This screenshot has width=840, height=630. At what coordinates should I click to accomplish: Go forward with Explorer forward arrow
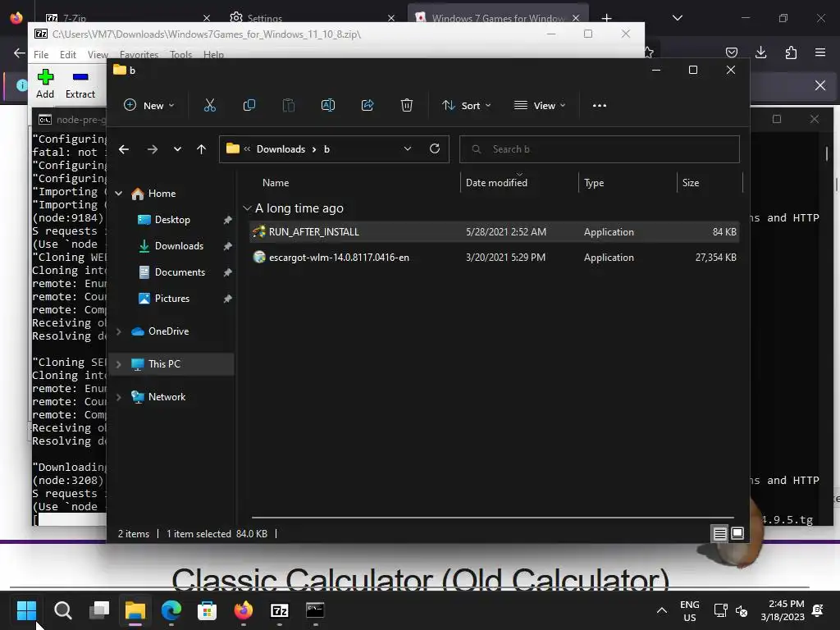point(152,149)
